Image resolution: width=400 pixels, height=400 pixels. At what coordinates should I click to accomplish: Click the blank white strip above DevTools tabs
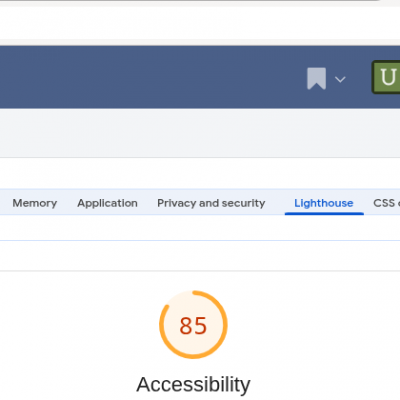pyautogui.click(x=200, y=173)
